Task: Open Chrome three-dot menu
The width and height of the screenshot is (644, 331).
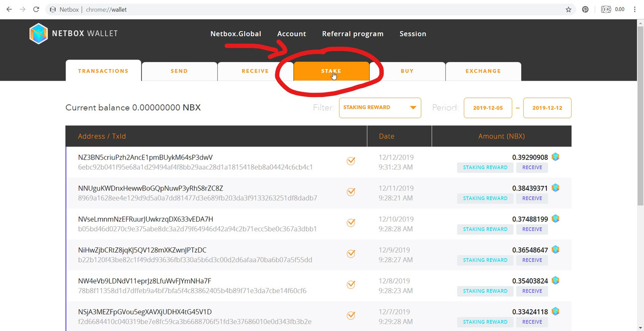Action: (x=634, y=10)
